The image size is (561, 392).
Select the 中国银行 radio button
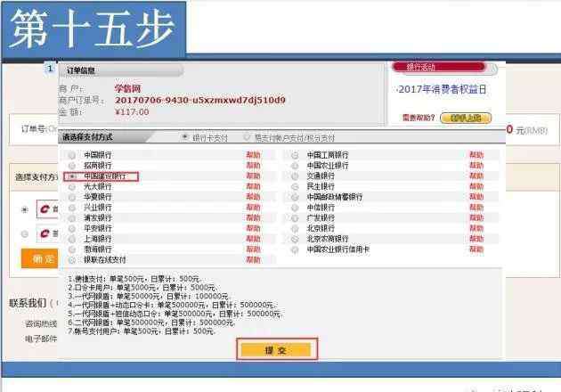click(x=72, y=155)
